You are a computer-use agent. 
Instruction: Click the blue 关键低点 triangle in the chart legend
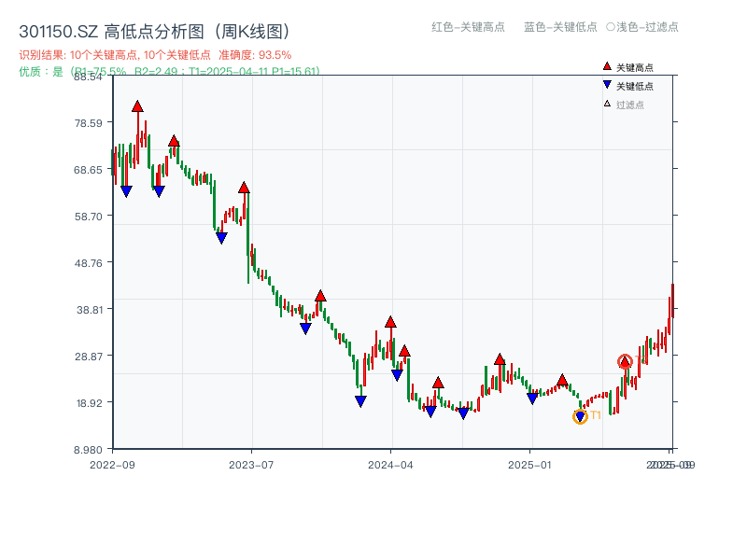(x=607, y=84)
